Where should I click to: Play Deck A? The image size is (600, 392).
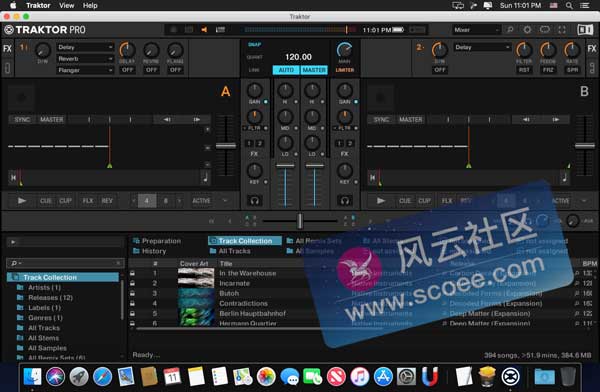(22, 201)
